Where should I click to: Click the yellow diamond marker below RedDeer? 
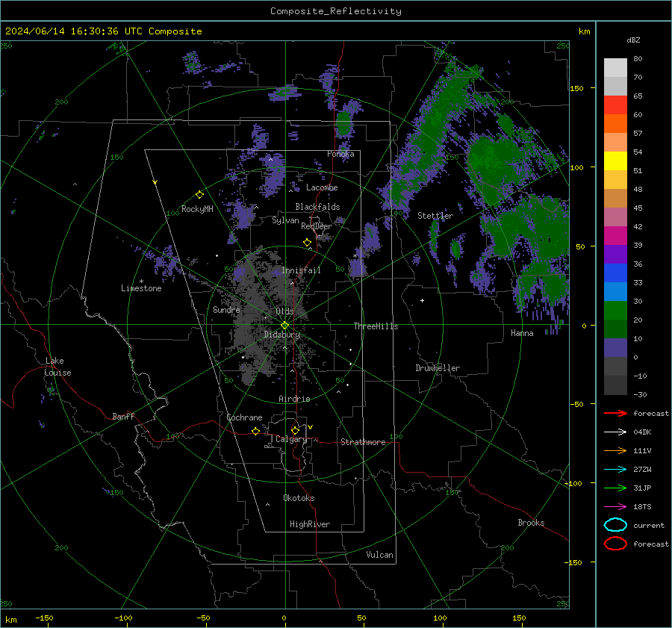308,242
